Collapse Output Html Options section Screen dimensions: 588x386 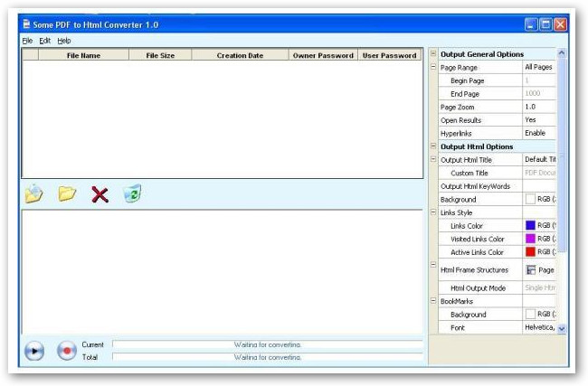click(x=433, y=146)
